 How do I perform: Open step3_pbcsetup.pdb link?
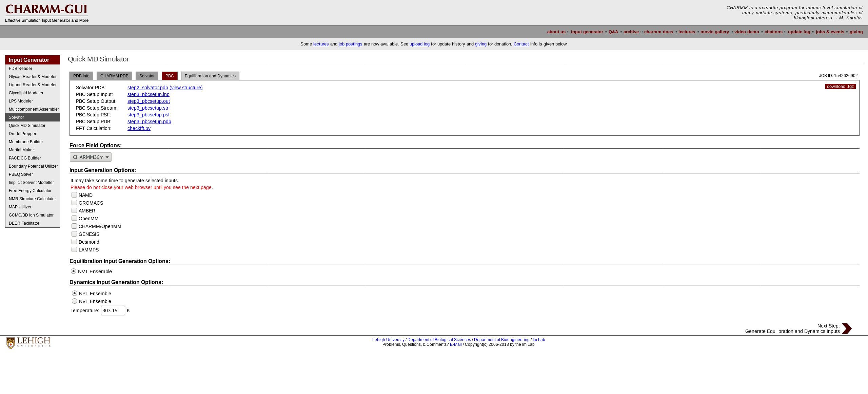(149, 121)
